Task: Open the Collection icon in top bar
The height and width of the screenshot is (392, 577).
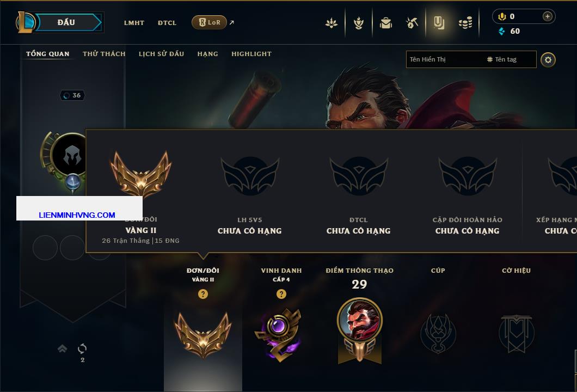Action: [x=358, y=23]
